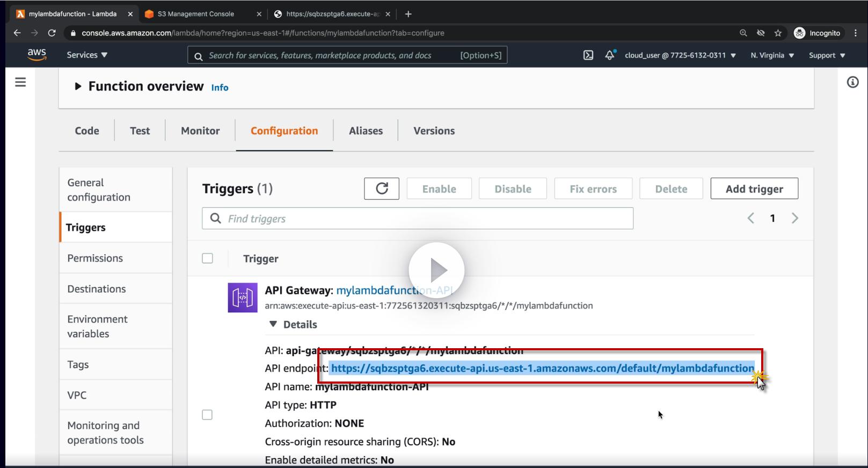The width and height of the screenshot is (868, 468).
Task: Open the CloudShell terminal icon
Action: [x=588, y=55]
